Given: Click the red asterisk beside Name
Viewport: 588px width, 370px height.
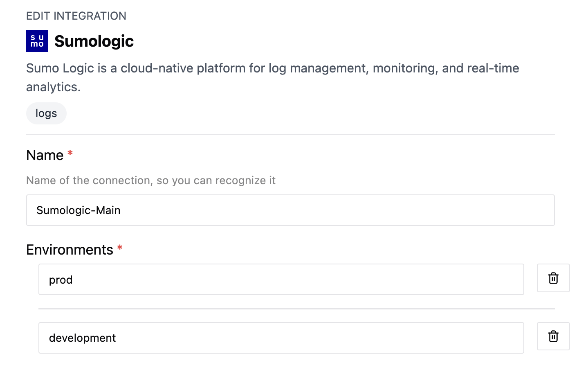Looking at the screenshot, I should coord(70,153).
